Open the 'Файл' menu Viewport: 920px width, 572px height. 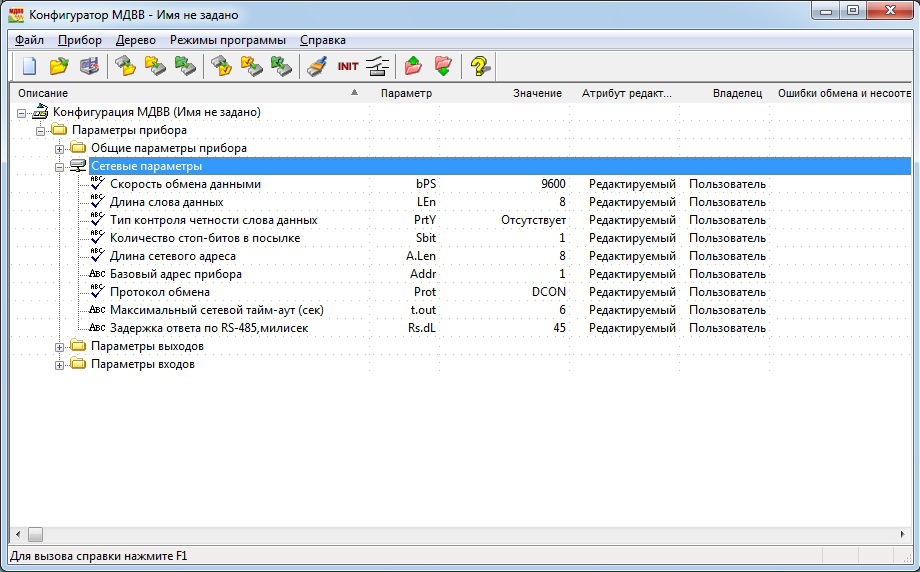pyautogui.click(x=29, y=40)
